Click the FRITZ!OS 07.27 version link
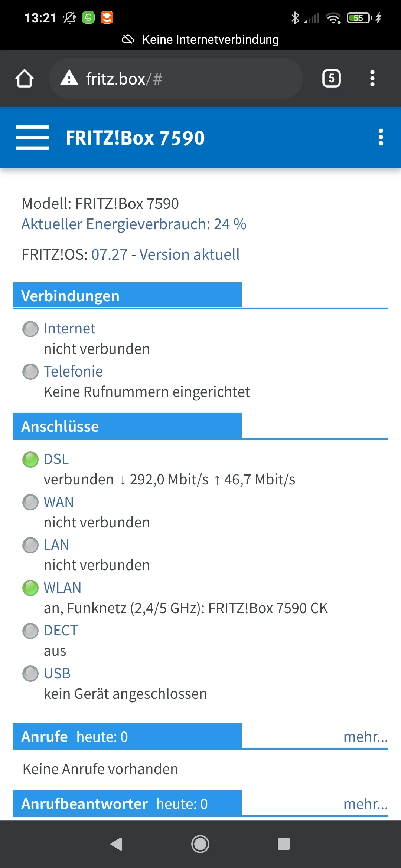401x868 pixels. [165, 255]
